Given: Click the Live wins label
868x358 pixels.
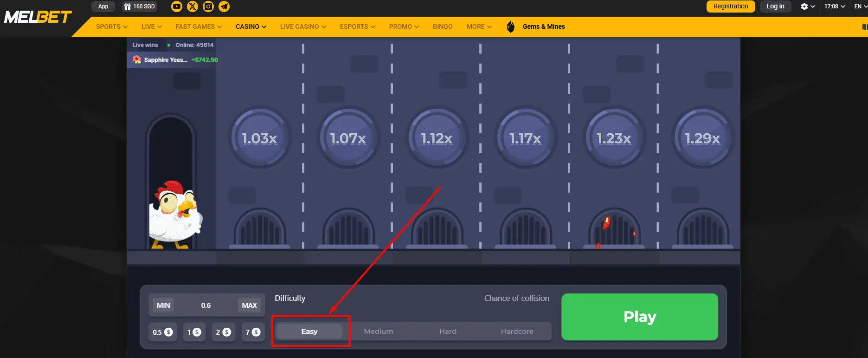Looking at the screenshot, I should pyautogui.click(x=145, y=45).
